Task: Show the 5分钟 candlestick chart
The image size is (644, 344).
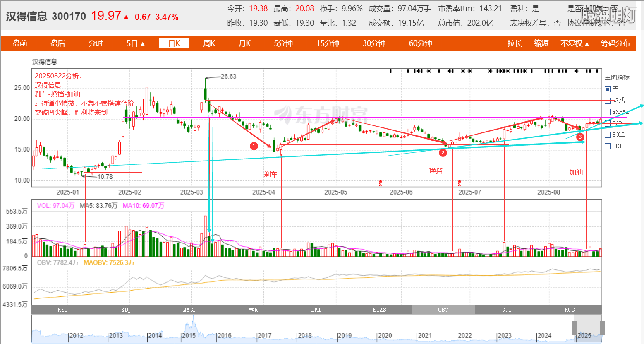Action: [x=283, y=43]
